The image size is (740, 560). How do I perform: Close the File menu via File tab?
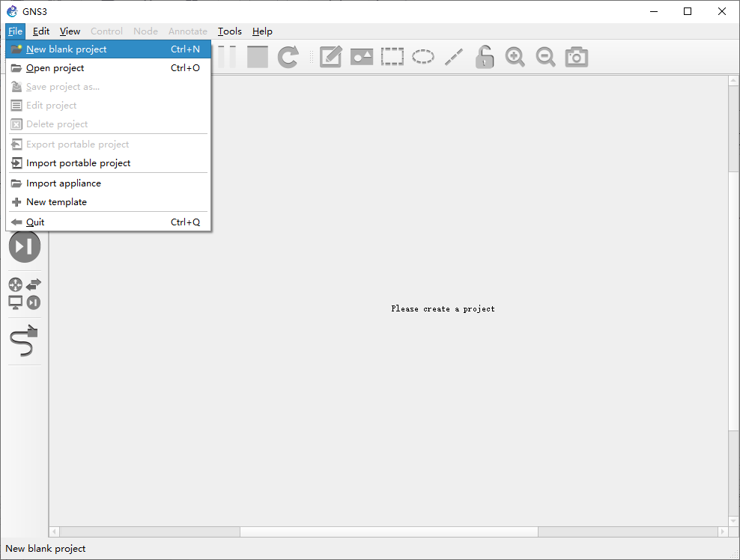15,31
